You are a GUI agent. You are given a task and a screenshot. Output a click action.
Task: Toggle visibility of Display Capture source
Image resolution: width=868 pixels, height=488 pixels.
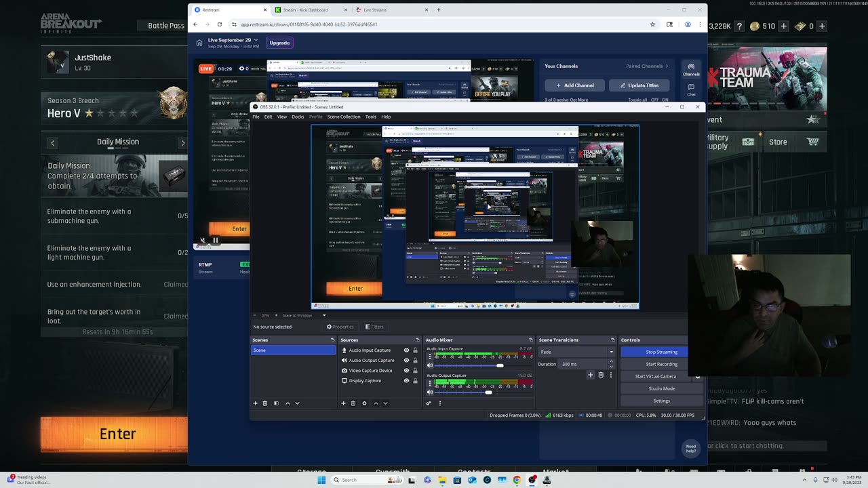406,381
